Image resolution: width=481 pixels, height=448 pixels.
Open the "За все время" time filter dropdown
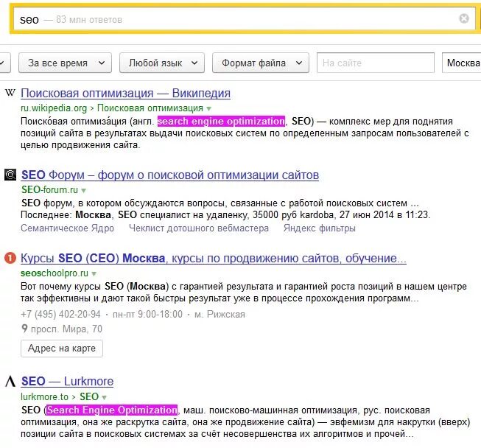click(x=65, y=63)
